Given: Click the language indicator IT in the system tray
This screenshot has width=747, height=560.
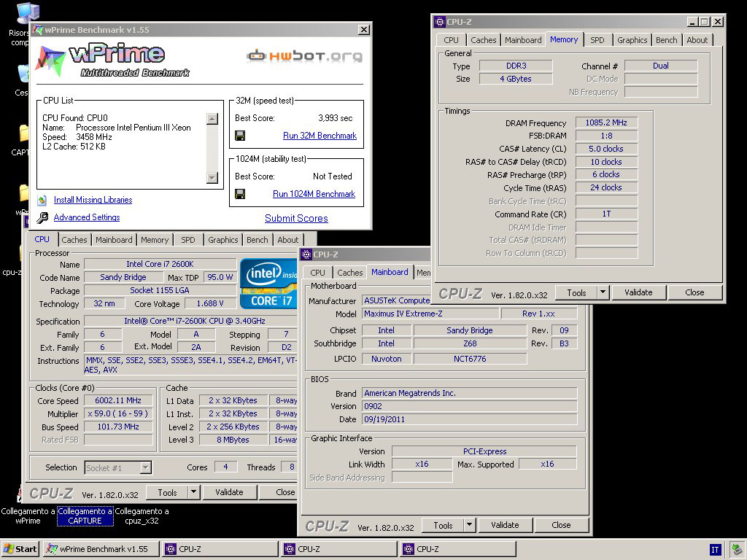Looking at the screenshot, I should pos(715,550).
